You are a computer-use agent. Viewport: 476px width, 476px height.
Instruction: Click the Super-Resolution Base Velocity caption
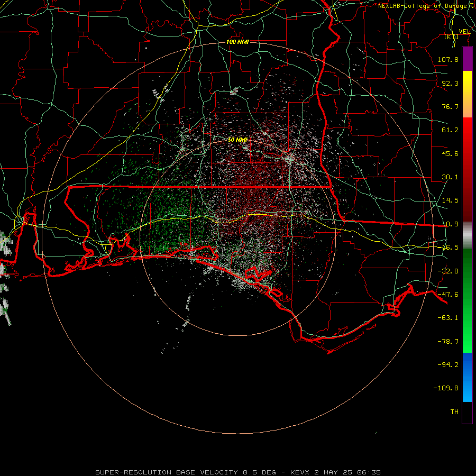point(238,472)
